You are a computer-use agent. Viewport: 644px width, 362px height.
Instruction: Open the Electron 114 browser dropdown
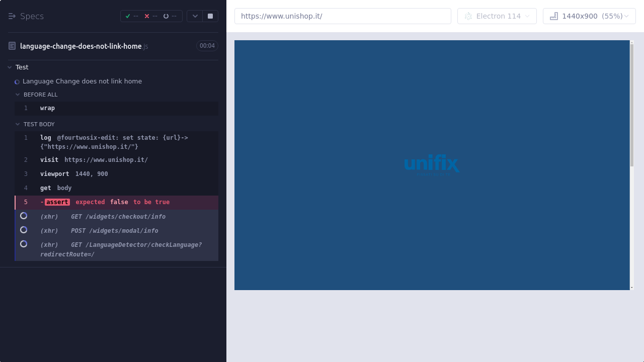pos(497,16)
